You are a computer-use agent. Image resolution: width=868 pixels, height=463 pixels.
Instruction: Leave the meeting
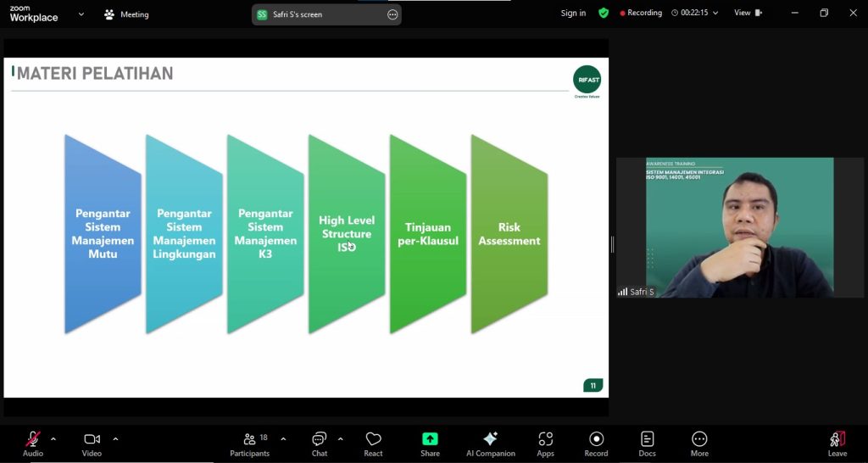[837, 443]
